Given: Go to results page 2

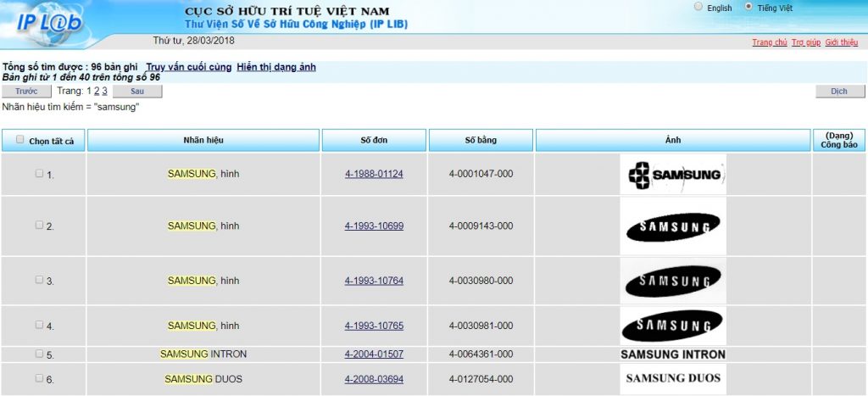Looking at the screenshot, I should coord(97,91).
